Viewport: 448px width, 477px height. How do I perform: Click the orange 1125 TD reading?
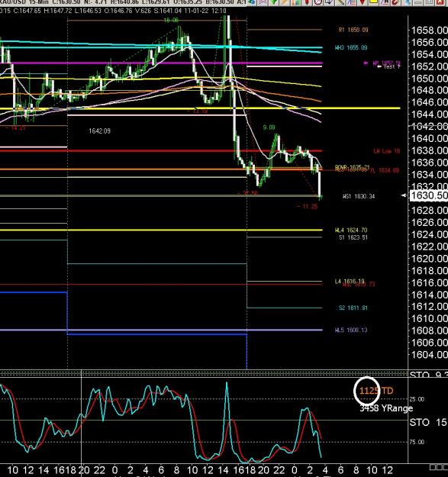376,391
